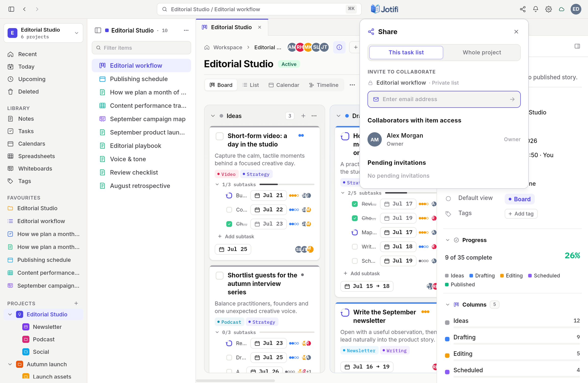588x383 pixels.
Task: Check cloud sync status icon
Action: point(562,9)
